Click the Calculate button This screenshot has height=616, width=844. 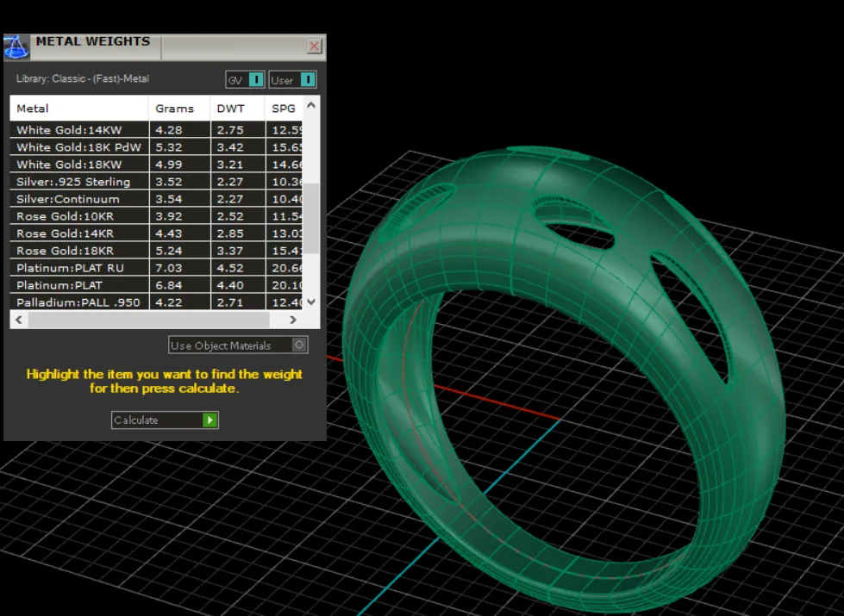click(165, 420)
